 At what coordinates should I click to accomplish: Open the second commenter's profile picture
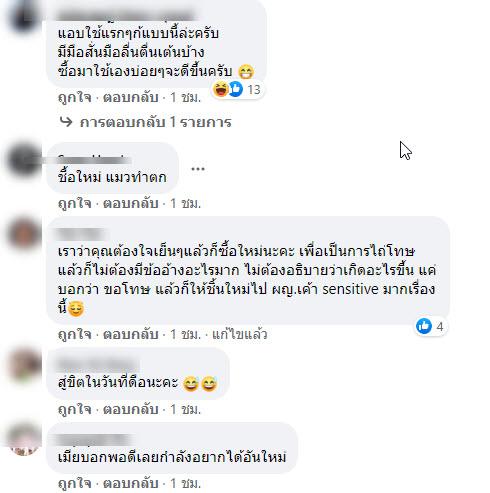tap(24, 160)
